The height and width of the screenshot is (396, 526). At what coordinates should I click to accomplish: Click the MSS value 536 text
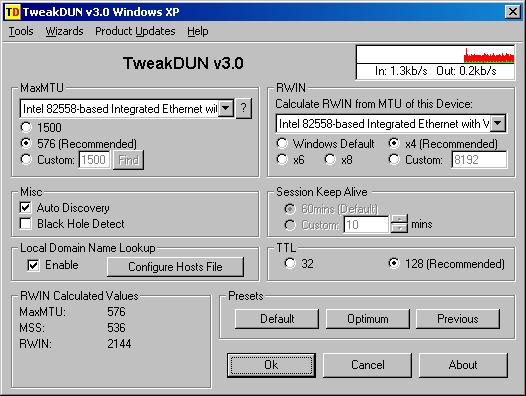pos(116,328)
